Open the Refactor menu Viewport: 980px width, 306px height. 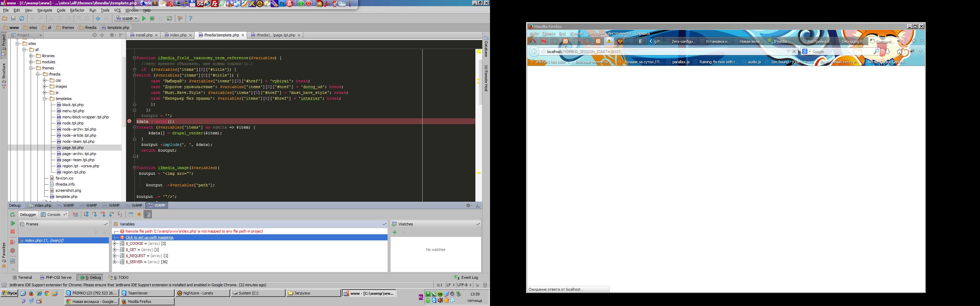tap(77, 10)
